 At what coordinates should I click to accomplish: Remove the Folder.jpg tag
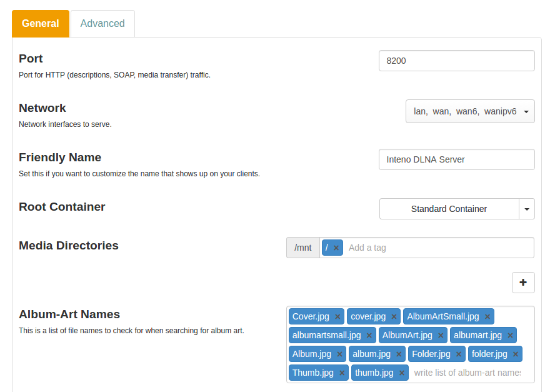tap(459, 354)
